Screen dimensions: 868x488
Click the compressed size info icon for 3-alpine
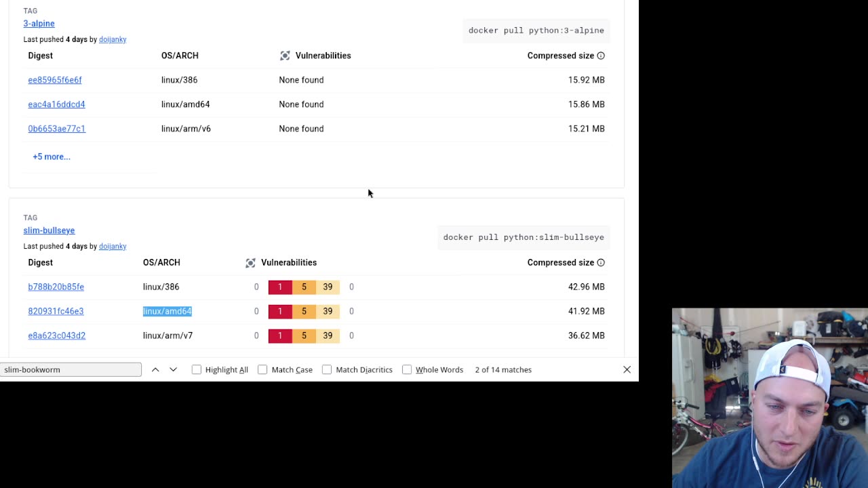601,56
